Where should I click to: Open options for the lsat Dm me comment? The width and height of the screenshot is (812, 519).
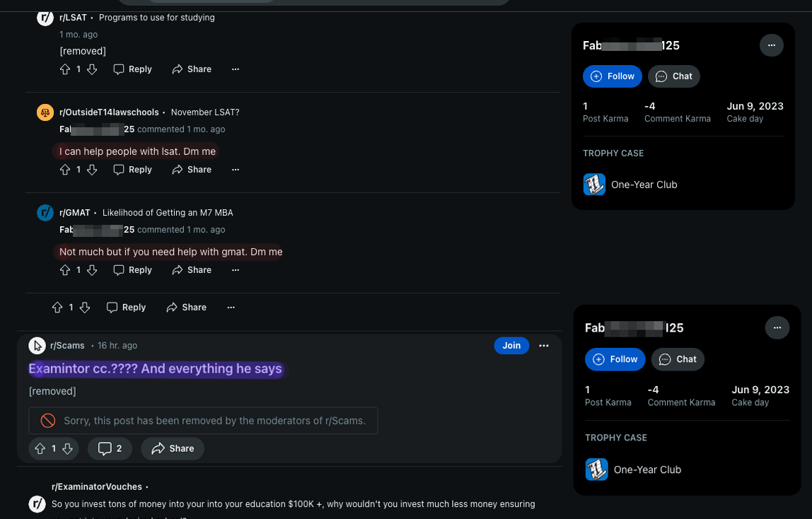(x=236, y=170)
